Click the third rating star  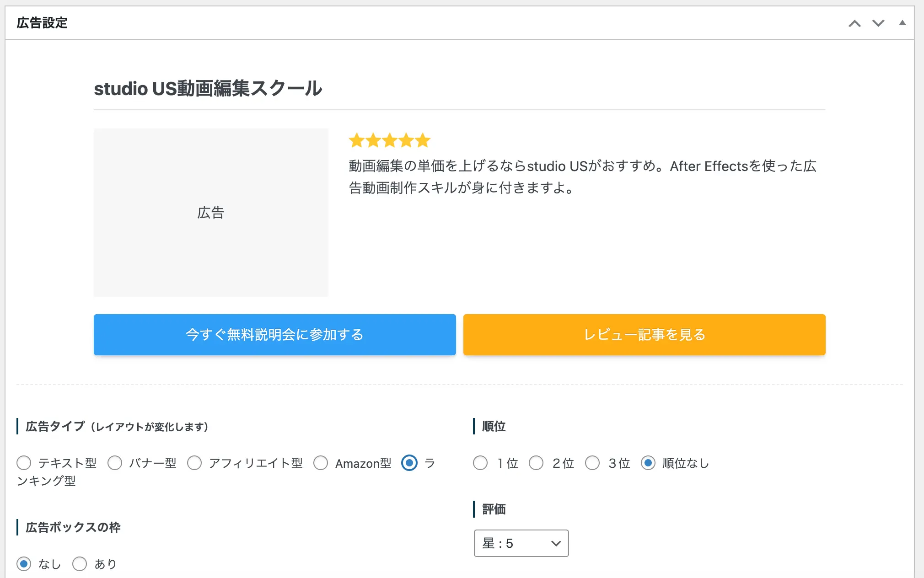(x=389, y=140)
